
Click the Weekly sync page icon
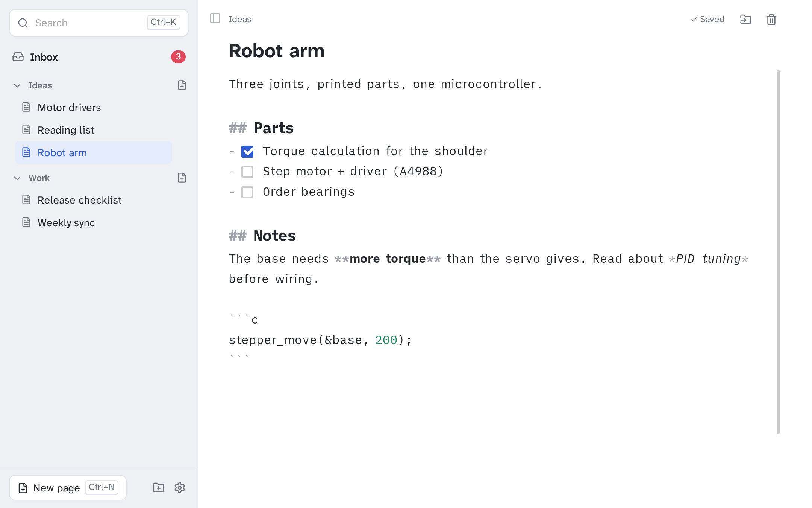[26, 222]
